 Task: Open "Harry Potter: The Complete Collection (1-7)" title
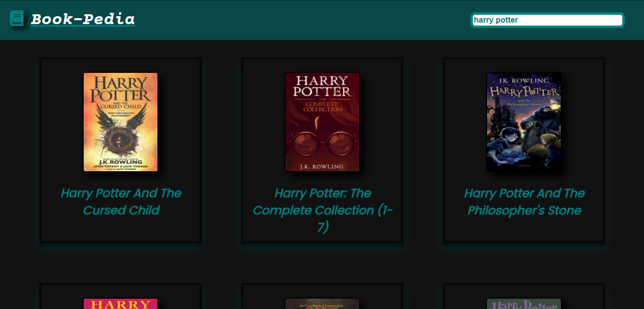323,210
